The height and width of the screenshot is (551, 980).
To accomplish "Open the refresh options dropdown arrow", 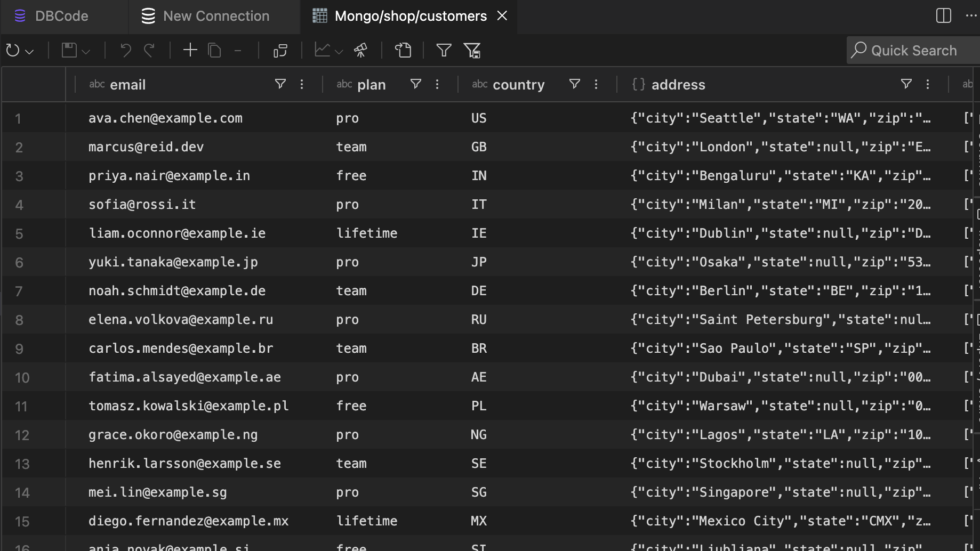I will click(30, 52).
